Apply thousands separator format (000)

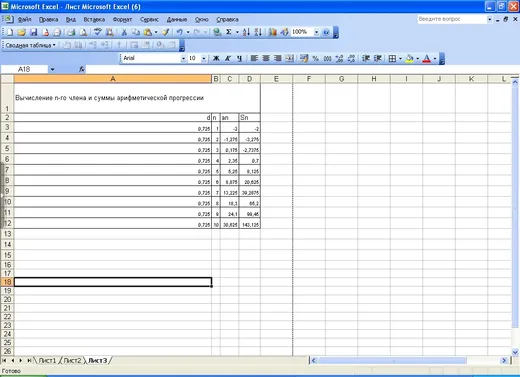point(327,58)
